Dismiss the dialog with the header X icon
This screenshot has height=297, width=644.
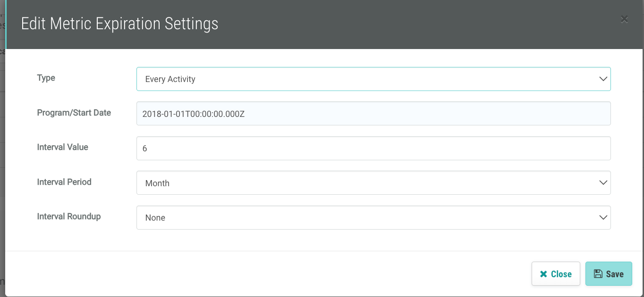pyautogui.click(x=624, y=19)
